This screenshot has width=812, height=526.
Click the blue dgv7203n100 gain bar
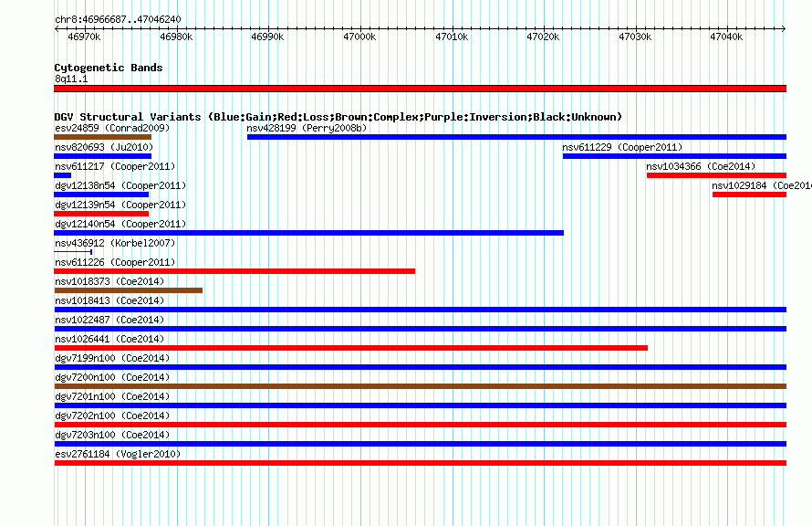click(x=420, y=444)
